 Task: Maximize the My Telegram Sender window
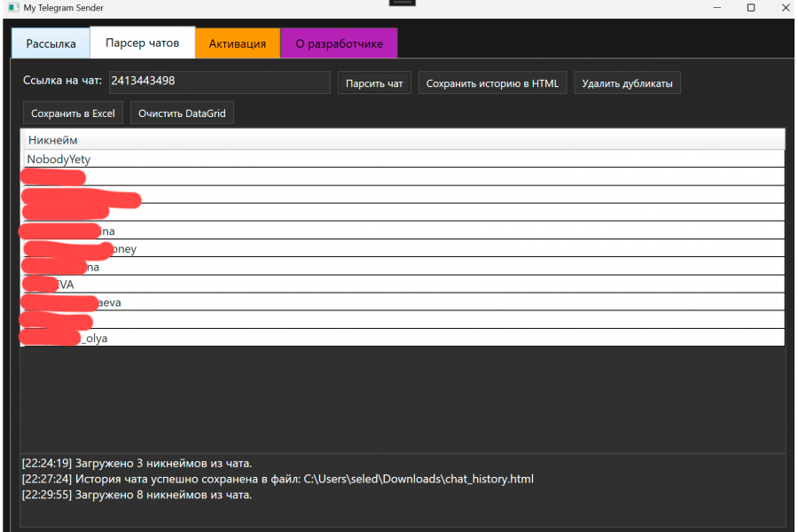(x=751, y=8)
